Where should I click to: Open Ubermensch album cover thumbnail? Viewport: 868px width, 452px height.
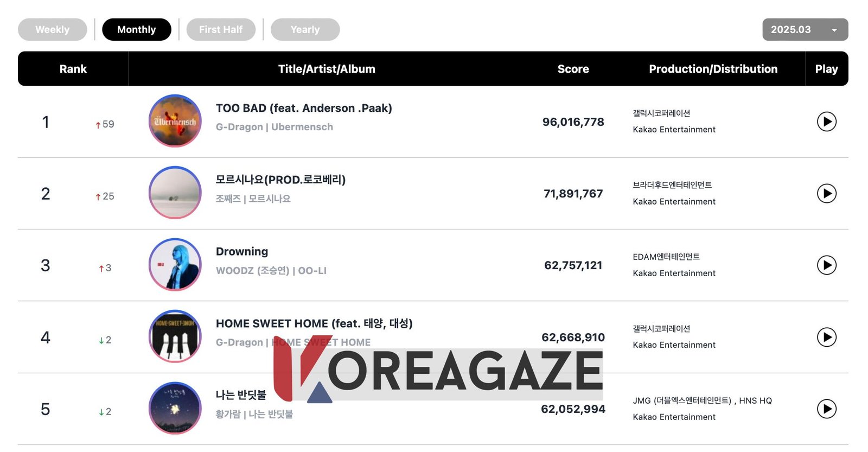(x=175, y=121)
